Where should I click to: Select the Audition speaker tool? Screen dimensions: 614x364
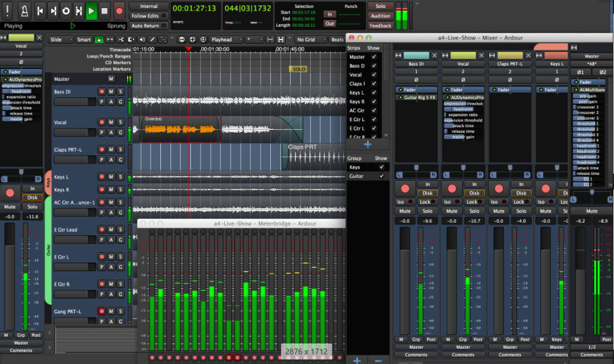[142, 39]
